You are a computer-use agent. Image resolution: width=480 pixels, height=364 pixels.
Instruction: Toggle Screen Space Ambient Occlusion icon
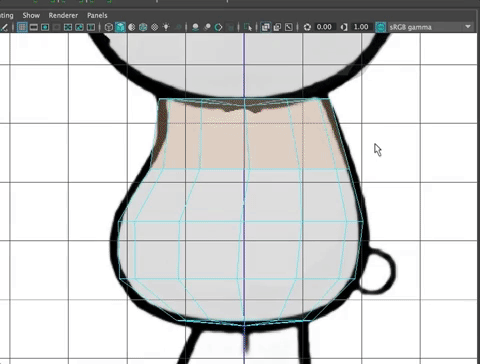195,27
